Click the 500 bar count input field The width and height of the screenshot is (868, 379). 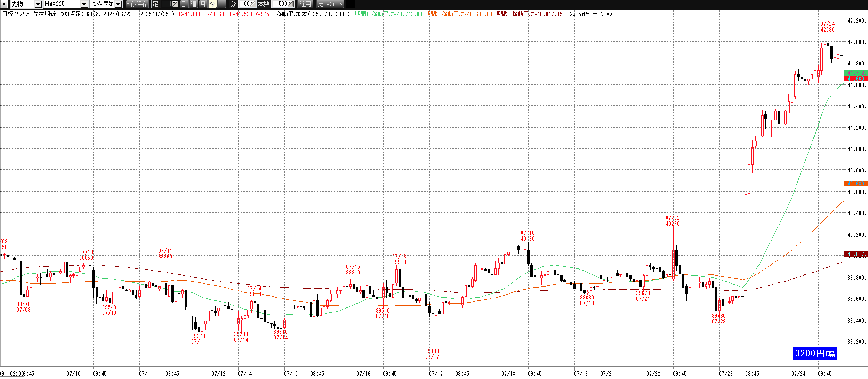tap(281, 4)
